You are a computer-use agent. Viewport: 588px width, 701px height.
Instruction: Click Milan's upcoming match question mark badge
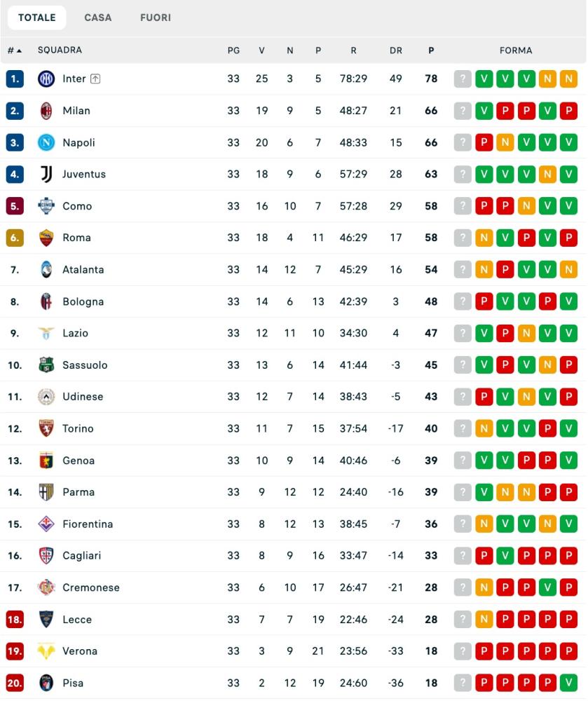[x=463, y=111]
